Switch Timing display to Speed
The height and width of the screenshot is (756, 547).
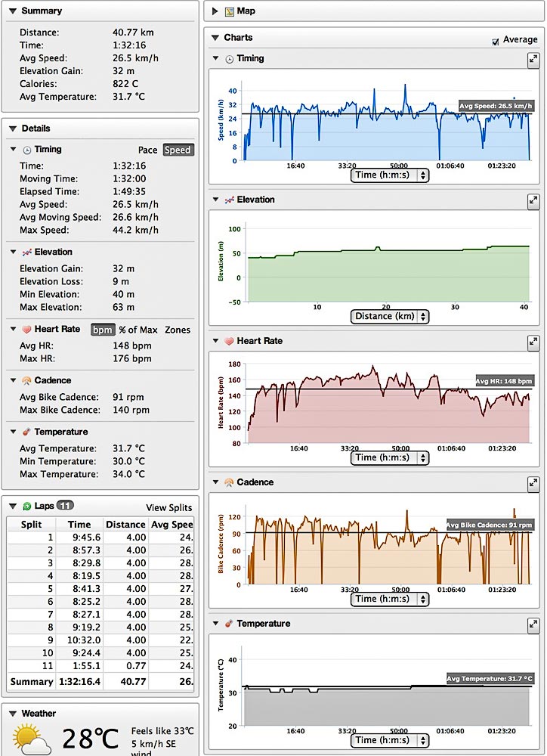(x=178, y=150)
